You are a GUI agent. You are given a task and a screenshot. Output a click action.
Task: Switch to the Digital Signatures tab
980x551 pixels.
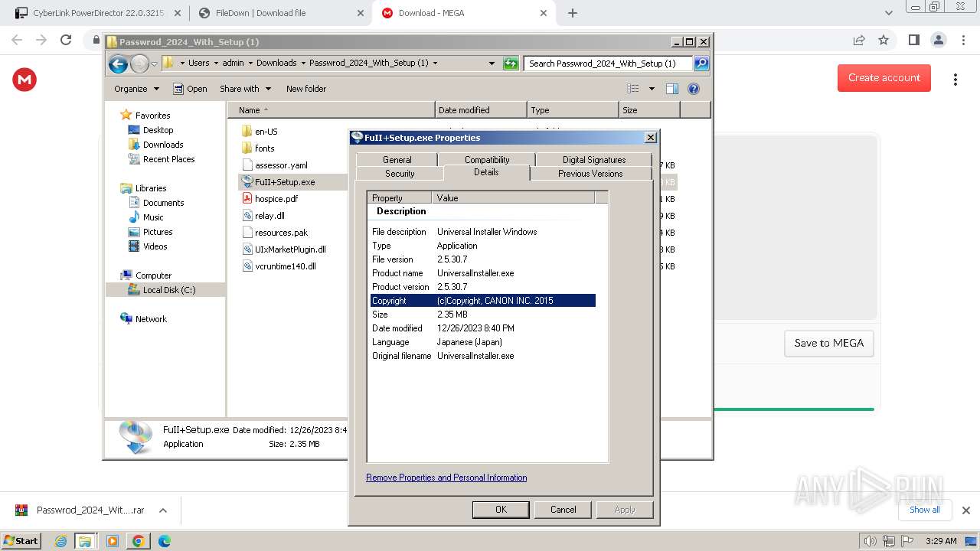coord(594,159)
